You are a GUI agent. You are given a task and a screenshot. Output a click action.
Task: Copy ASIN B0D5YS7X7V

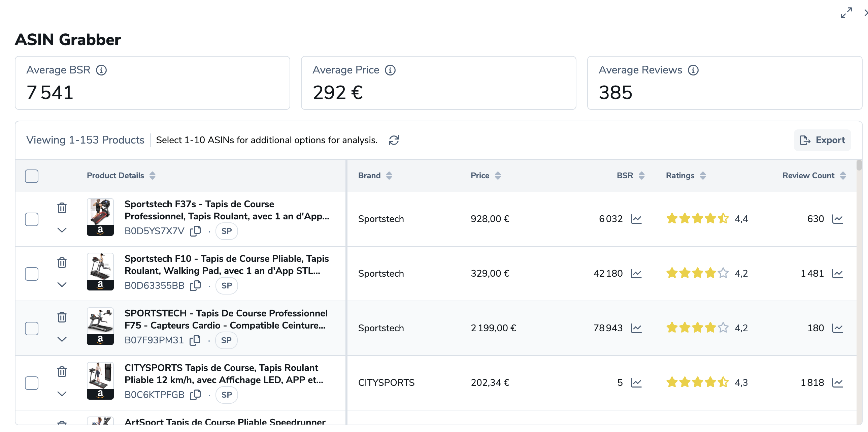(195, 231)
